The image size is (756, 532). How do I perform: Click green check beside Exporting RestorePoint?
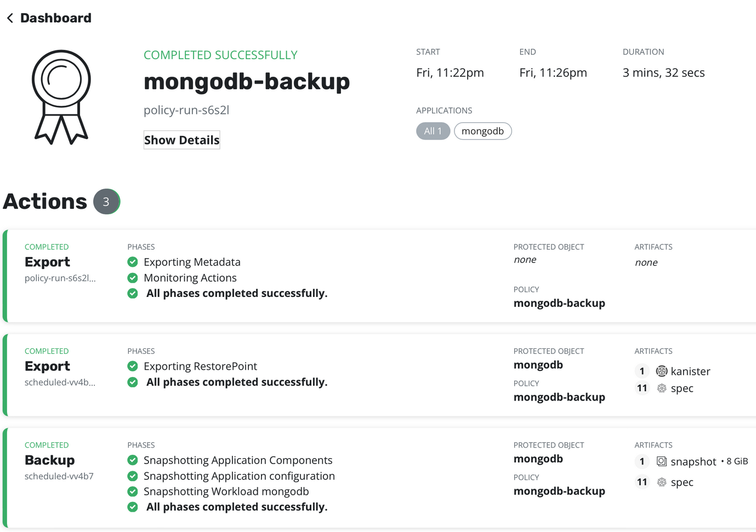pos(133,366)
